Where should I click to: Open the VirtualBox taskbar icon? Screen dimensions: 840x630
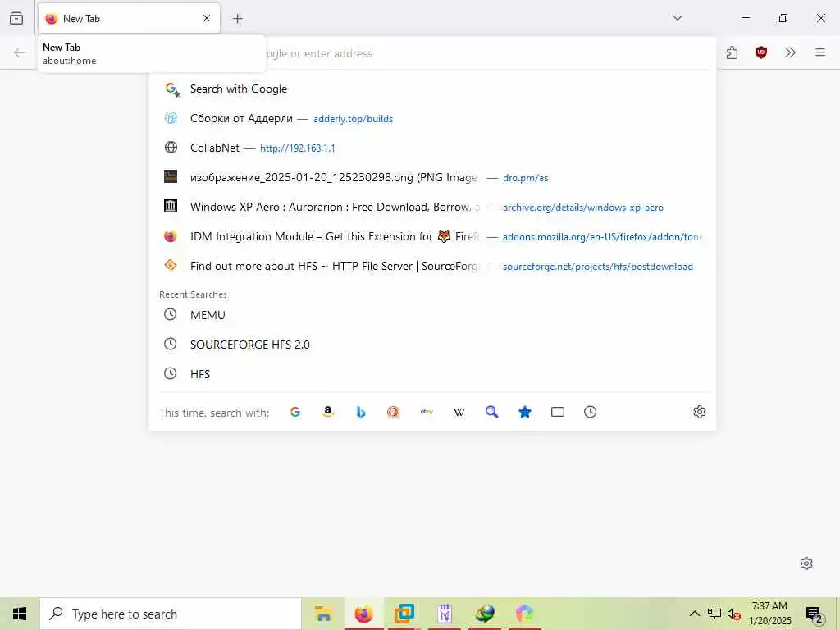(404, 614)
